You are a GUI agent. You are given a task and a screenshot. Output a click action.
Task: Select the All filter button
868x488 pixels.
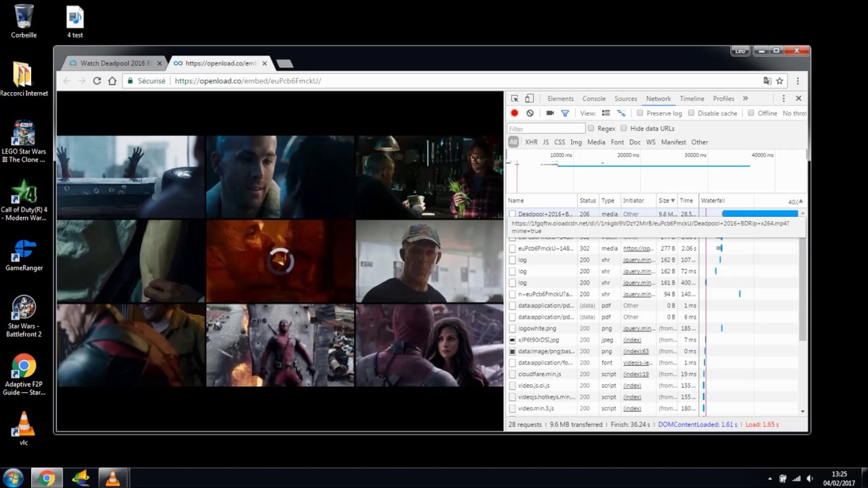tap(513, 142)
